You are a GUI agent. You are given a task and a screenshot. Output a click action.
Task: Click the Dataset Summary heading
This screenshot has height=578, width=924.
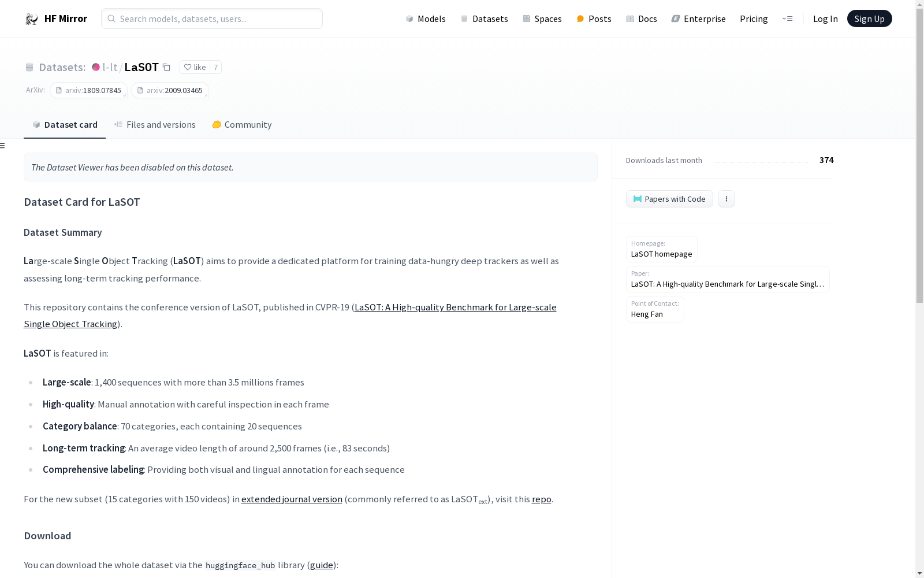63,232
